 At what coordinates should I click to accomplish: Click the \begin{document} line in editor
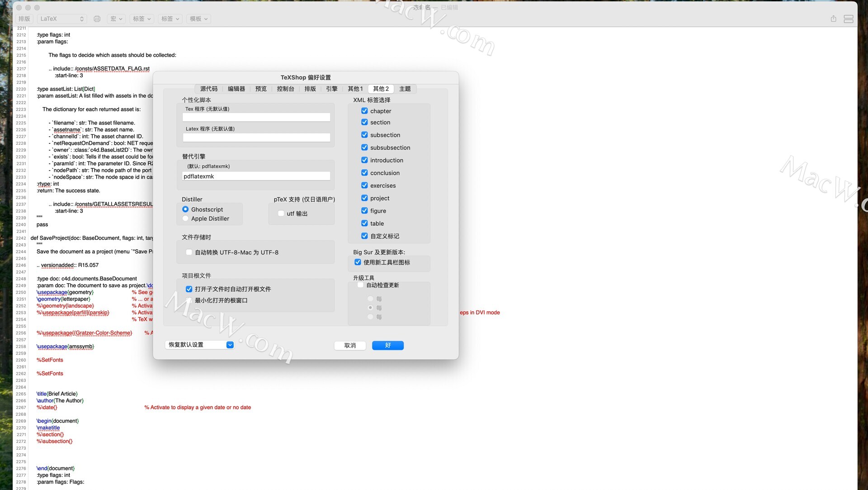pos(58,421)
